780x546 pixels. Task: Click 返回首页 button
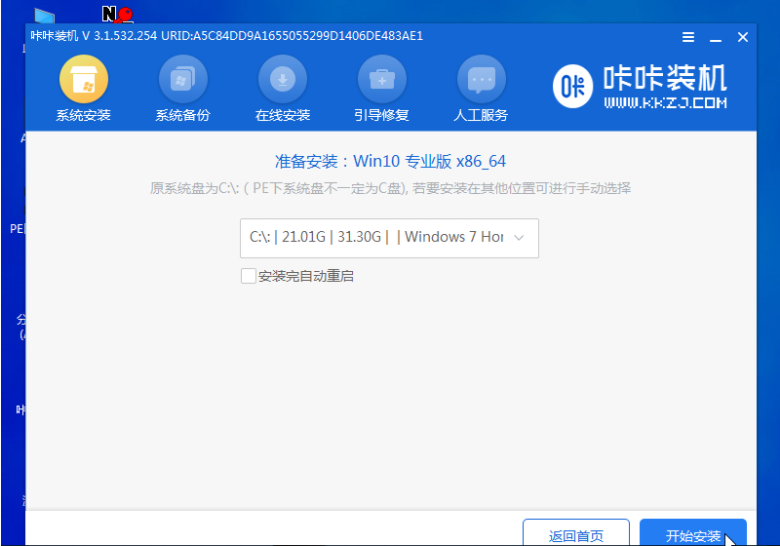click(x=576, y=535)
